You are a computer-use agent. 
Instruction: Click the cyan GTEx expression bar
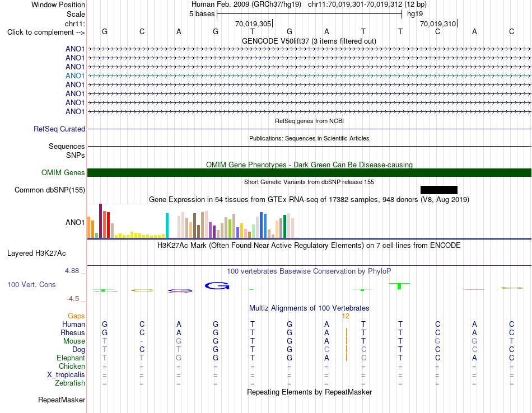(167, 226)
